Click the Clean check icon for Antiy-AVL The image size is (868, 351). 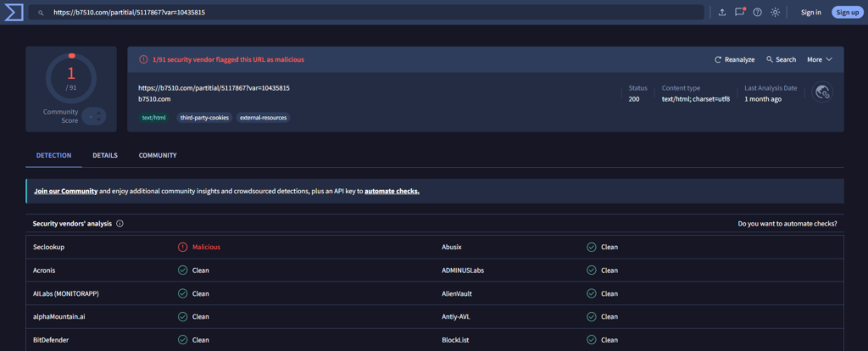(591, 317)
